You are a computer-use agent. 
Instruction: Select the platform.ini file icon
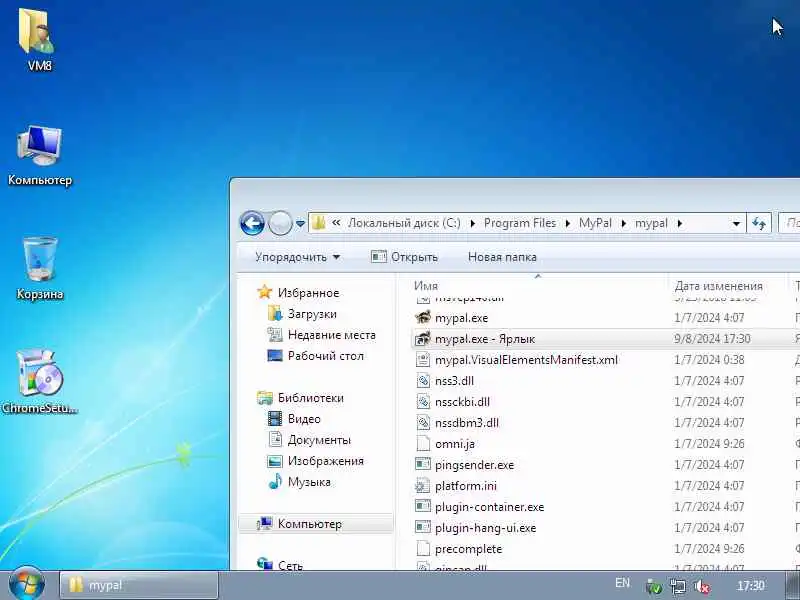(423, 486)
